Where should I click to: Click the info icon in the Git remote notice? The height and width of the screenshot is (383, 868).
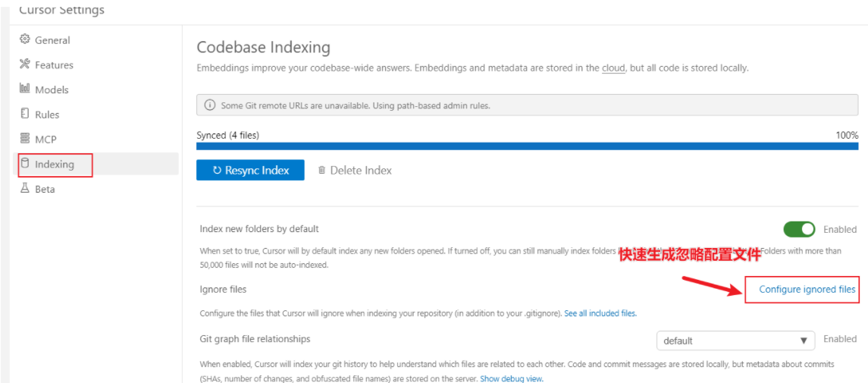(210, 105)
